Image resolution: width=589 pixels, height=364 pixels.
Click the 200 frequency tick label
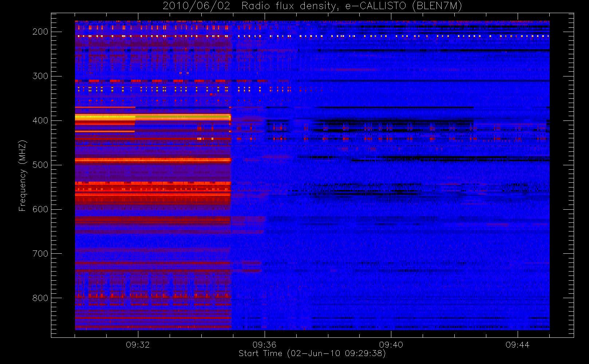coord(40,32)
